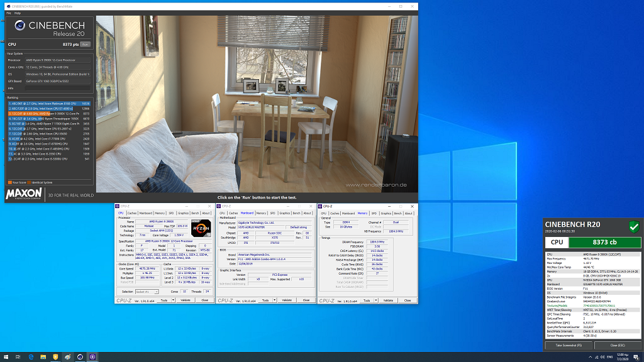Click the DRAM Frequency 1884.9 MHz value
The width and height of the screenshot is (644, 362).
coord(377,242)
